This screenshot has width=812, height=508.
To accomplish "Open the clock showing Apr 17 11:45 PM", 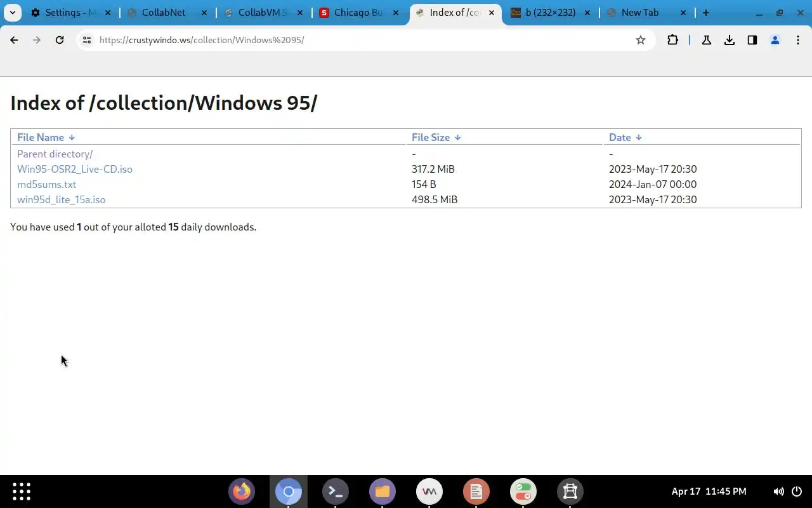I will click(x=709, y=491).
